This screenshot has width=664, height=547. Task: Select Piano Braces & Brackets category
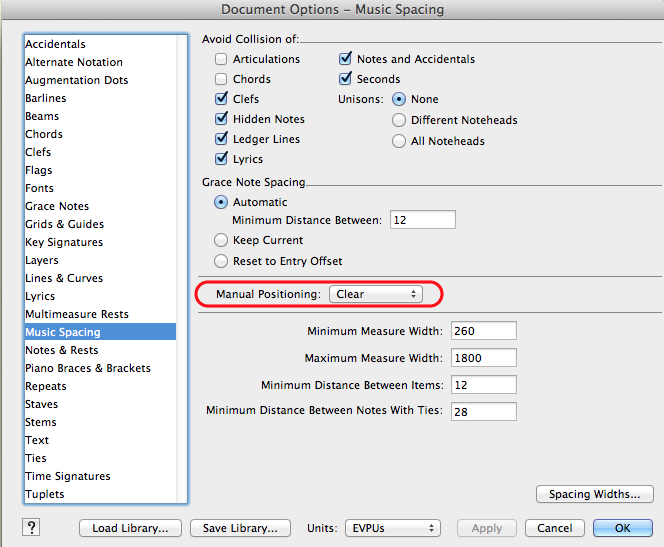[88, 368]
